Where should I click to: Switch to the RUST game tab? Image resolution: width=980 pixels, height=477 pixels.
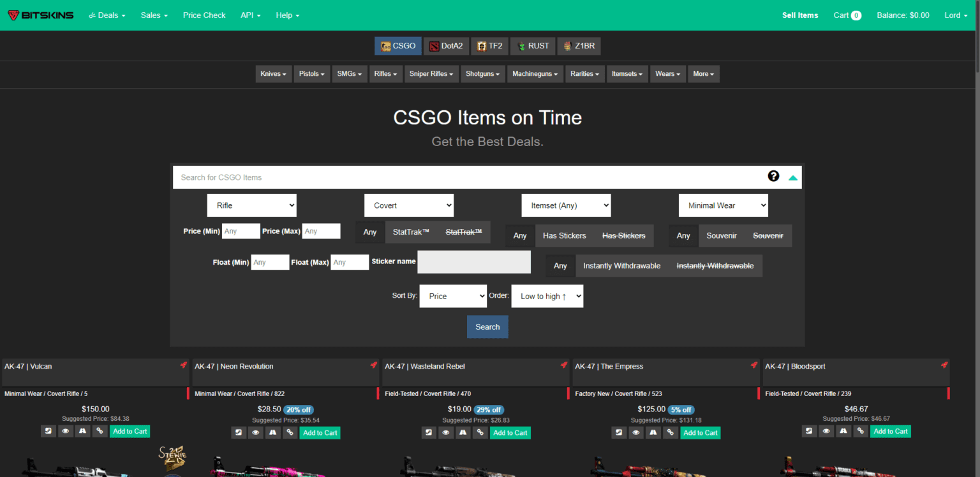tap(533, 46)
